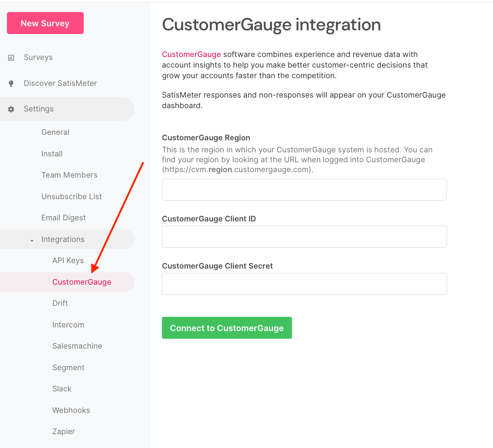Click Connect to CustomerGauge button
Screen dimensions: 493x448
[227, 328]
